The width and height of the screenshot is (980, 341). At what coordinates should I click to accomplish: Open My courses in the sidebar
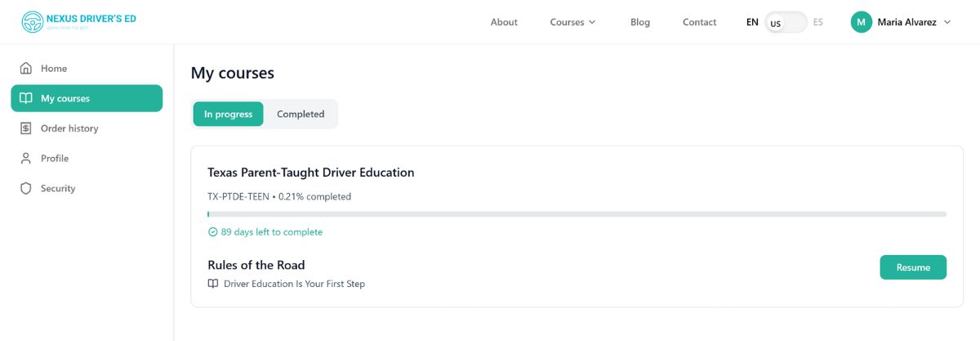click(x=87, y=98)
